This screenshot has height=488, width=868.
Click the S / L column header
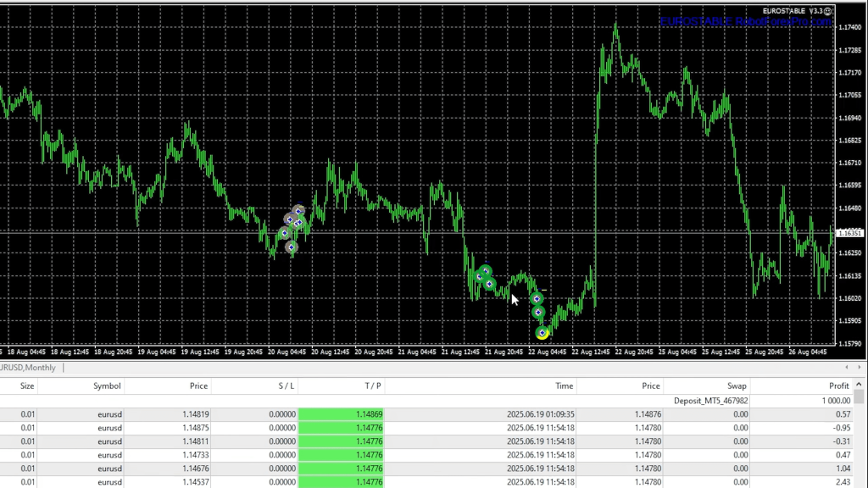pyautogui.click(x=286, y=385)
